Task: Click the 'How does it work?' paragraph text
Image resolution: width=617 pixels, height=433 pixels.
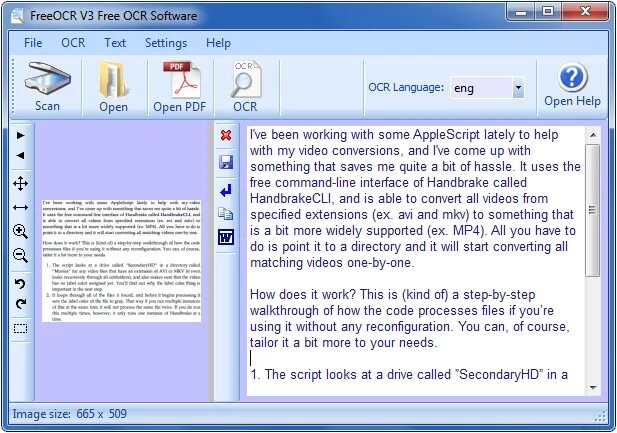Action: (410, 318)
